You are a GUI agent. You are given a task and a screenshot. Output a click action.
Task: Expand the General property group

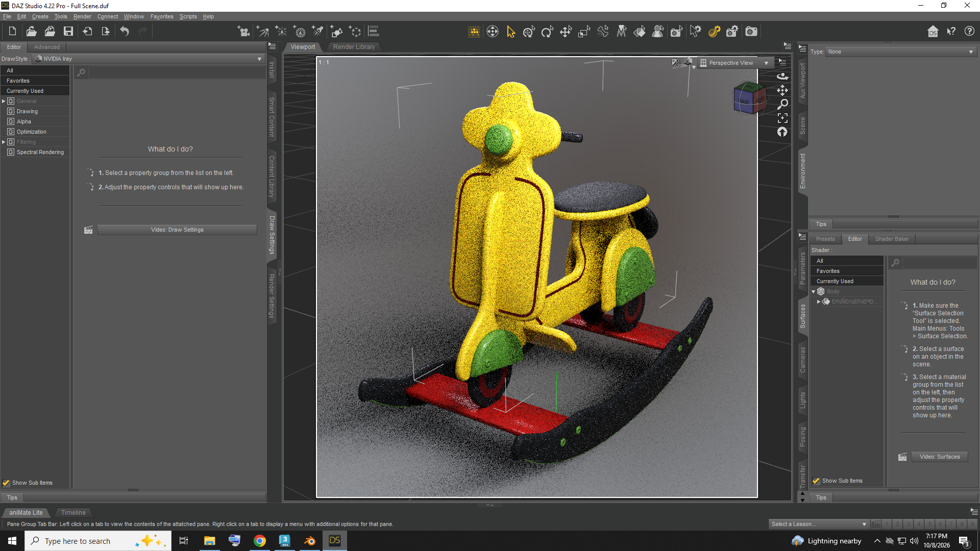(4, 101)
